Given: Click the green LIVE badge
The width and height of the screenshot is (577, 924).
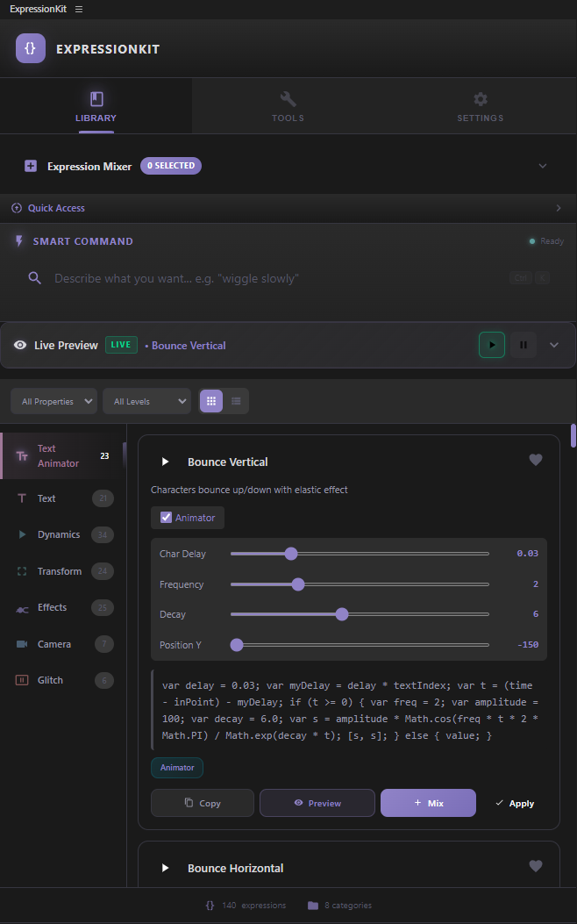Looking at the screenshot, I should pyautogui.click(x=121, y=345).
